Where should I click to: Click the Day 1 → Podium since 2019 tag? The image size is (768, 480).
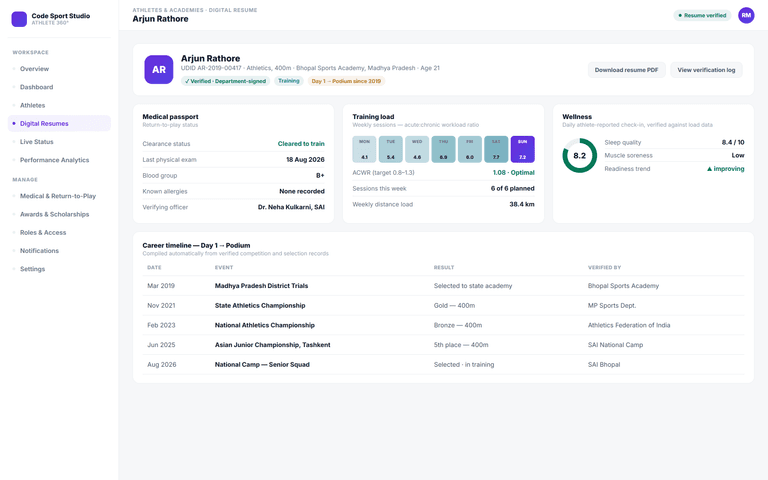click(x=346, y=81)
